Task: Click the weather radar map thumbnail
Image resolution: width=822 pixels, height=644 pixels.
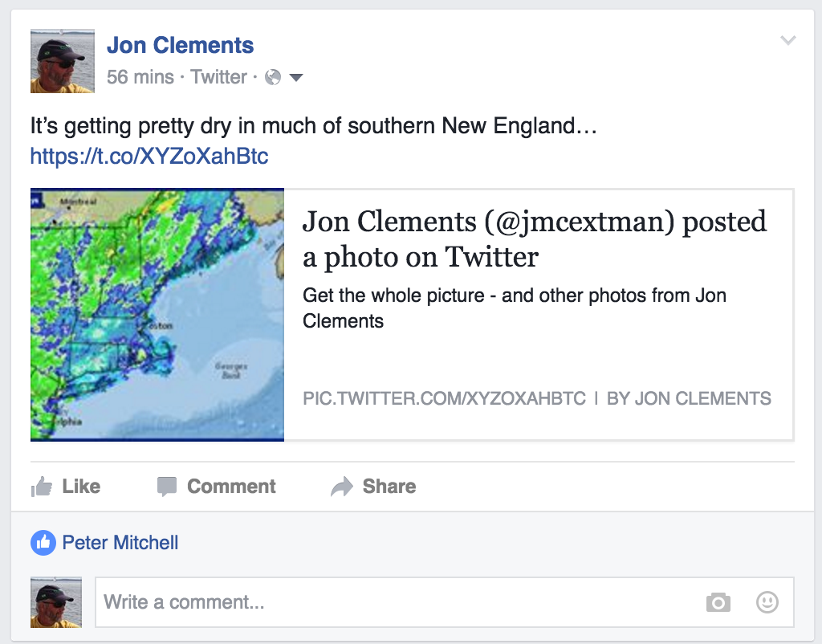Action: (x=157, y=315)
